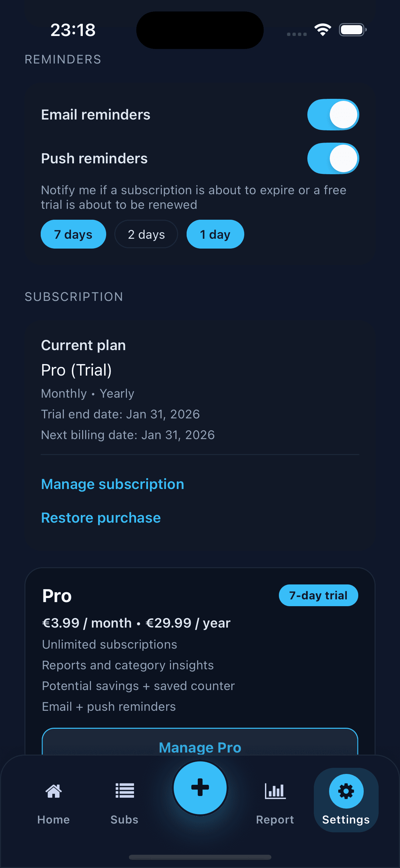This screenshot has width=400, height=868.
Task: Open the Report bar chart icon
Action: [x=275, y=791]
